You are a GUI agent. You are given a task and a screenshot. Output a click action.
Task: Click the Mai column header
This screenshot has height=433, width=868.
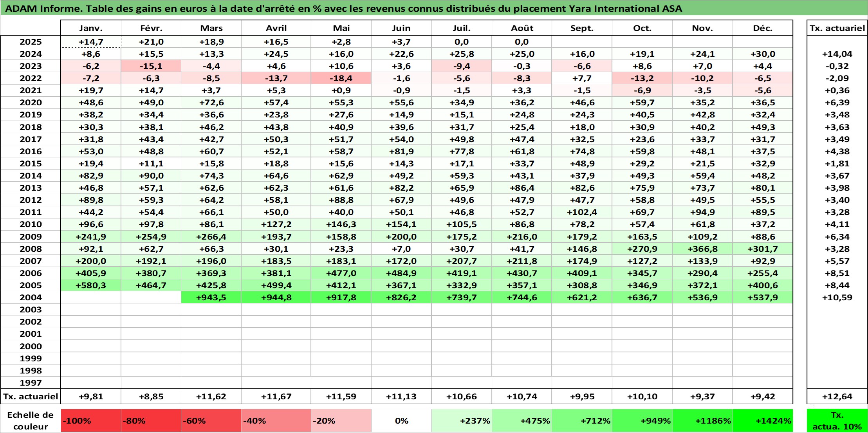pos(341,28)
